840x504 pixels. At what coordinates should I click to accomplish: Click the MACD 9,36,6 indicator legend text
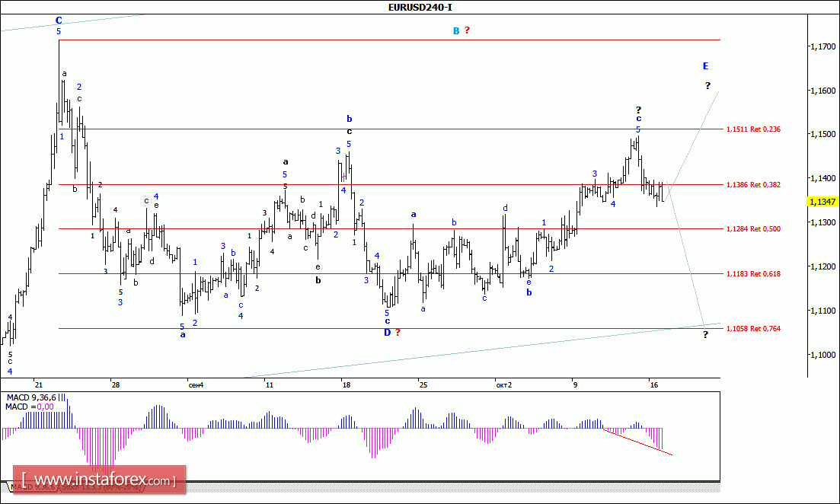pyautogui.click(x=31, y=397)
